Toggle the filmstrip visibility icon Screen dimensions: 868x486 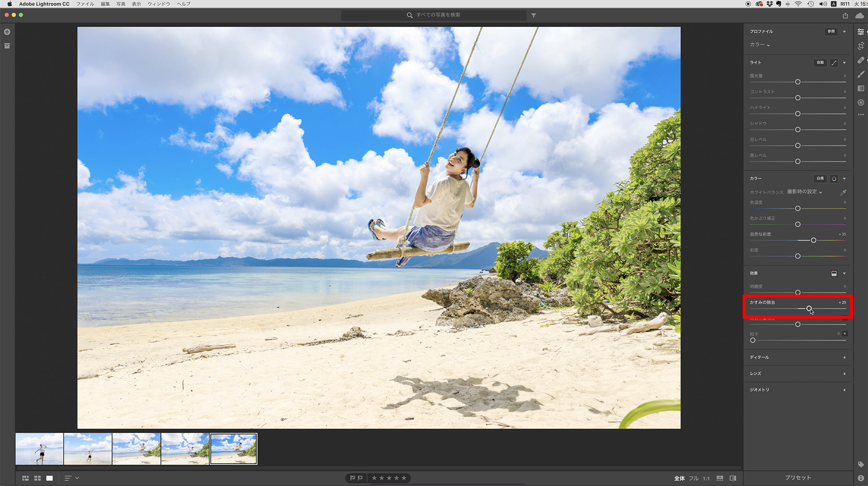(x=720, y=478)
